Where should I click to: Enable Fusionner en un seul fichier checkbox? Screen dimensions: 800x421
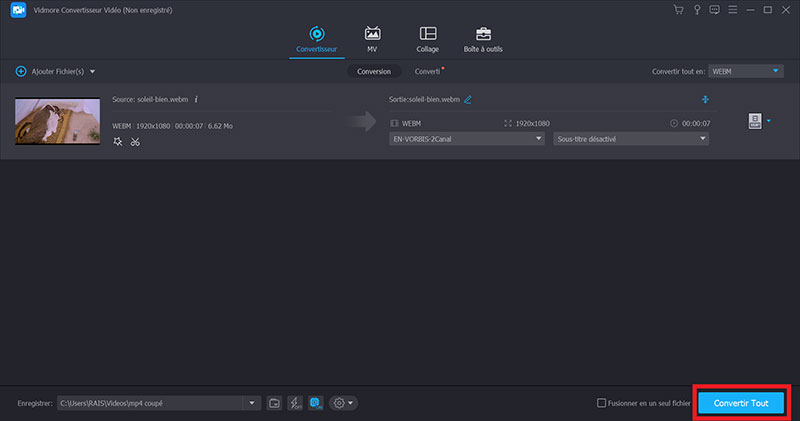pos(602,403)
